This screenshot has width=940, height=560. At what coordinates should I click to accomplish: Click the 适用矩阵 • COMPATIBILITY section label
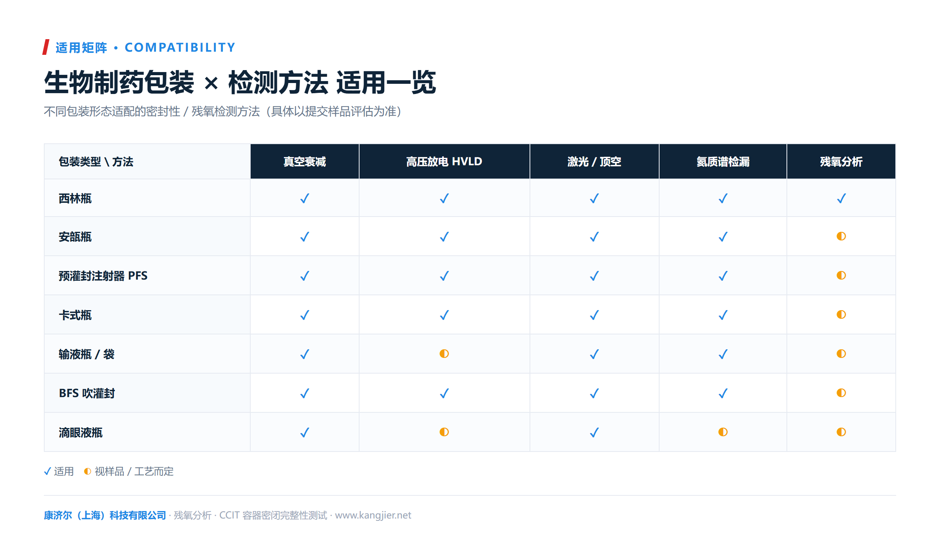click(x=145, y=47)
